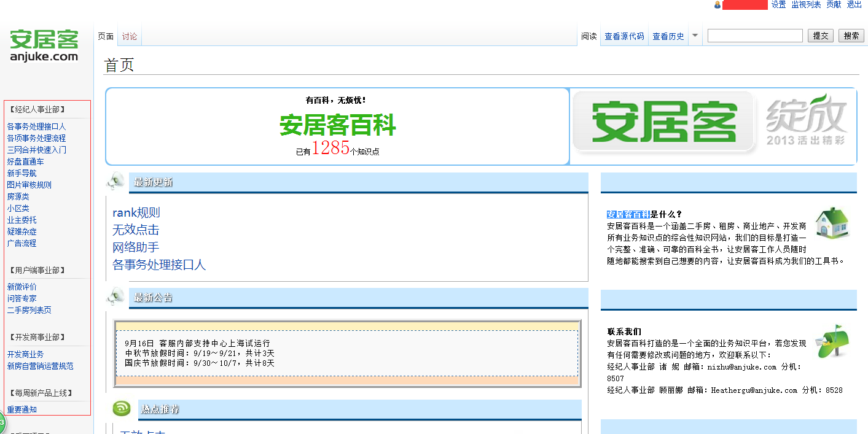
Task: Open the 贡献 link
Action: pyautogui.click(x=834, y=5)
